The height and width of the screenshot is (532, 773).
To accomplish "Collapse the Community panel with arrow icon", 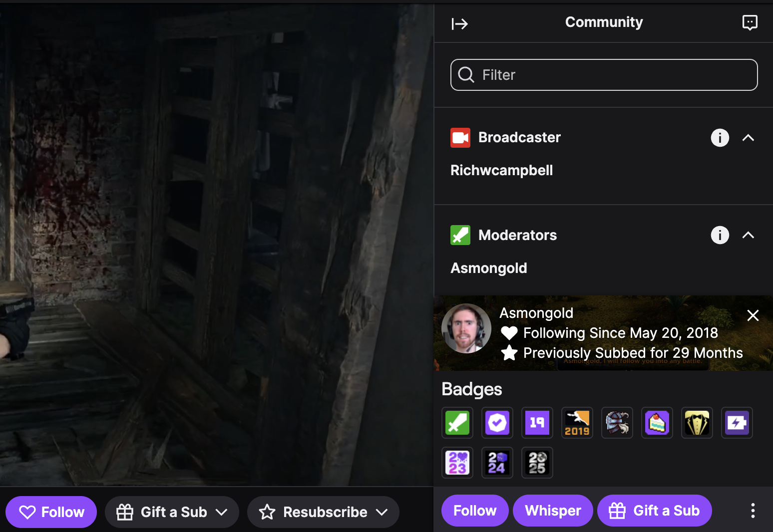I will 459,23.
